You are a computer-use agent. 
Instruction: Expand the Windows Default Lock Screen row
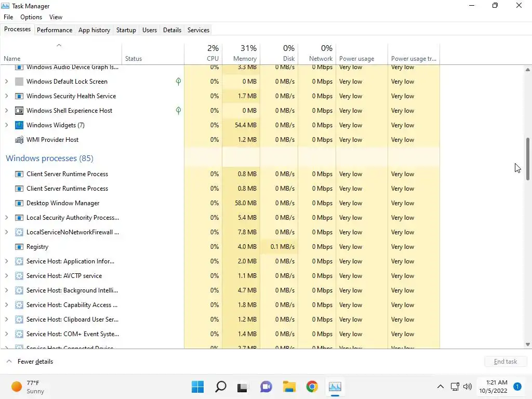[6, 82]
